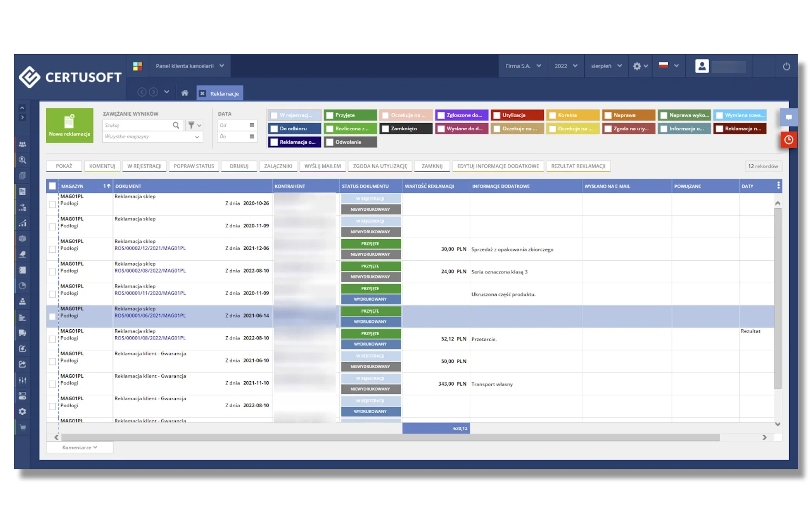Click the home icon next to Reklamacje tab
Screen dimensions: 812x516
click(185, 93)
